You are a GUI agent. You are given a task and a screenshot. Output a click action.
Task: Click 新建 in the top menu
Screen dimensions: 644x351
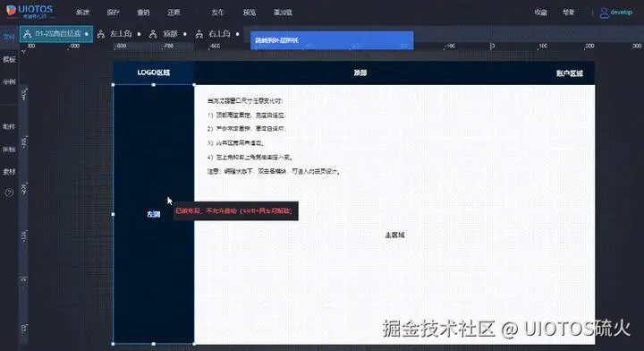pos(82,13)
